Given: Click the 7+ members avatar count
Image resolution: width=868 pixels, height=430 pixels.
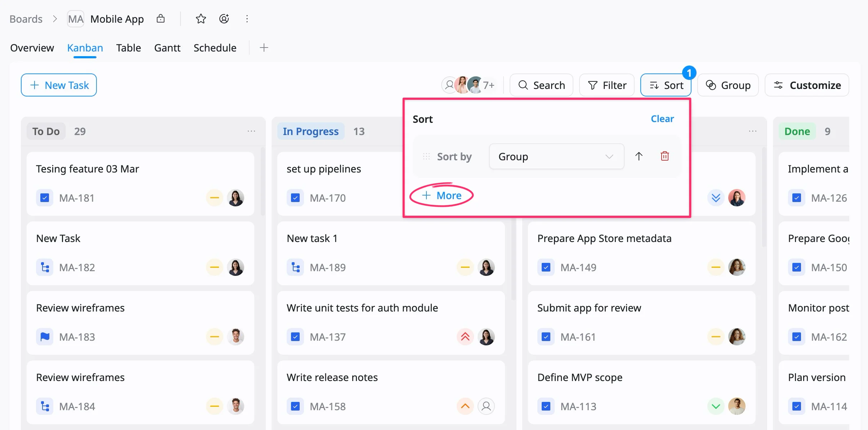Looking at the screenshot, I should pos(489,85).
